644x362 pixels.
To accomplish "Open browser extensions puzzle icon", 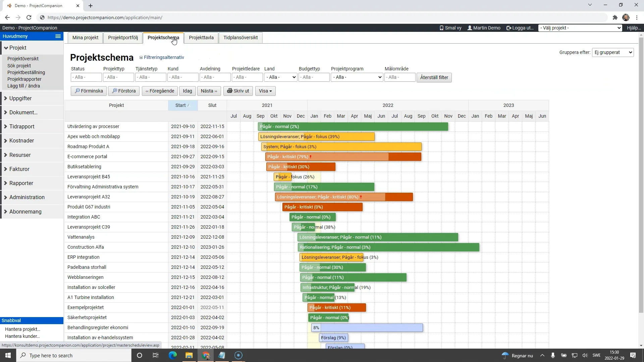I will 615,17.
